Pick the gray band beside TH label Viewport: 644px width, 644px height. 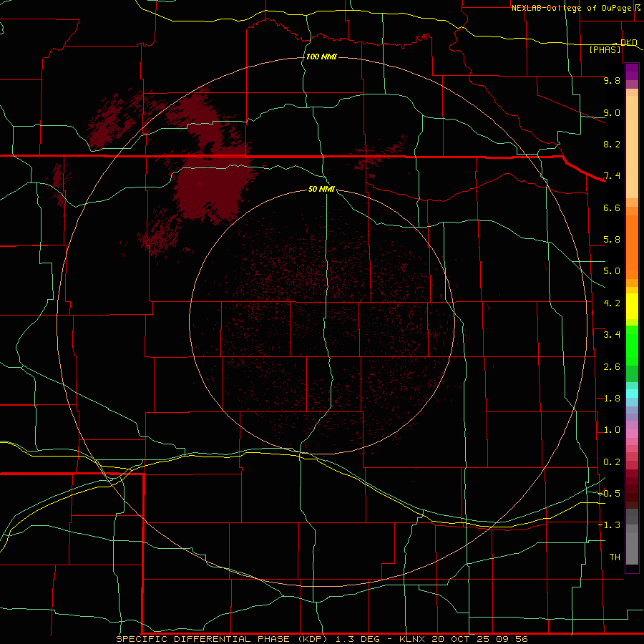click(x=632, y=550)
